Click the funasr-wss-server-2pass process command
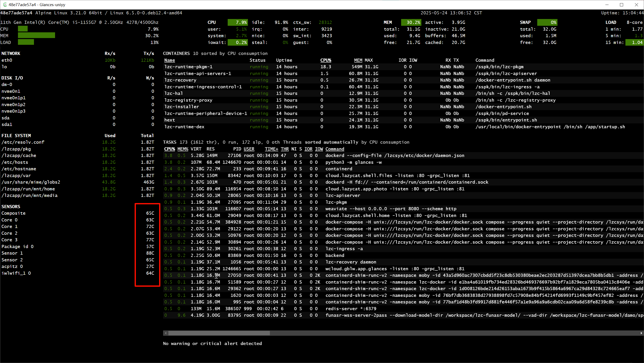 tap(484, 315)
